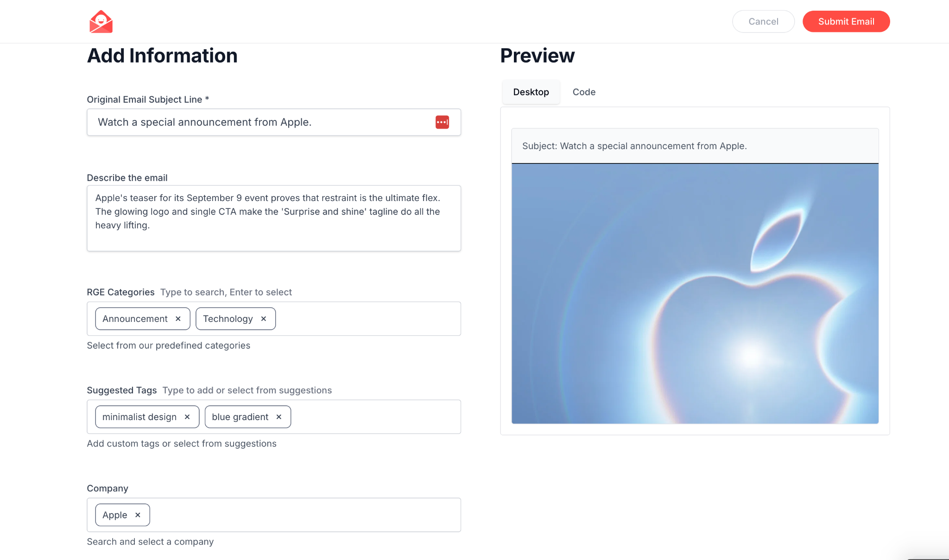Click the Technology tag label

click(x=228, y=319)
